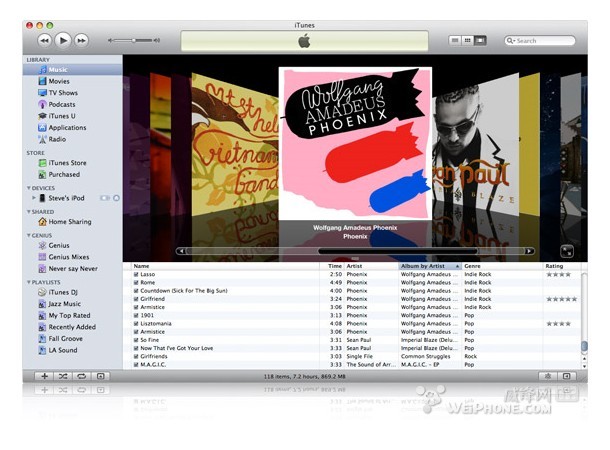Image resolution: width=610 pixels, height=450 pixels.
Task: Click the Cover Flow scrollbar thumb
Action: (x=398, y=251)
